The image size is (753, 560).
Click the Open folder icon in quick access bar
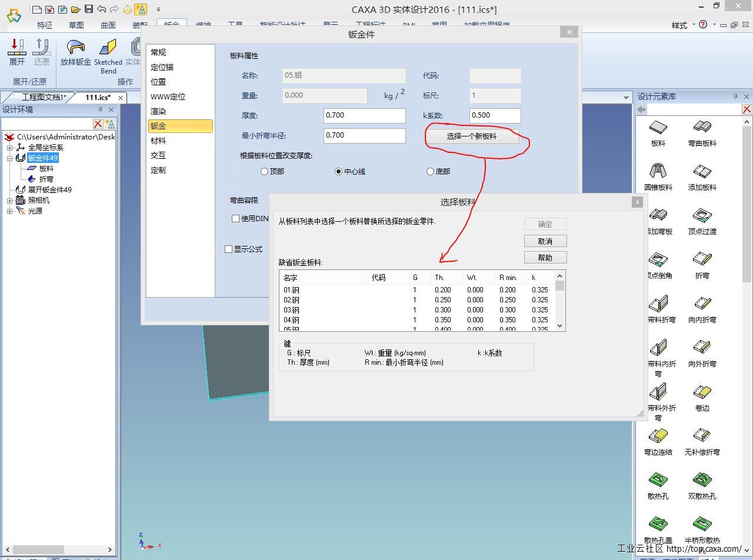(75, 9)
